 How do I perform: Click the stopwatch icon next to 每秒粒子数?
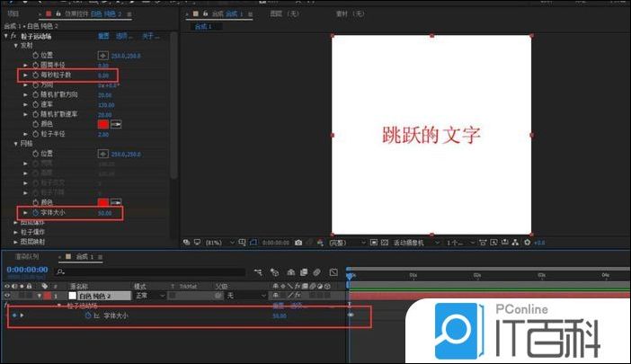[36, 75]
